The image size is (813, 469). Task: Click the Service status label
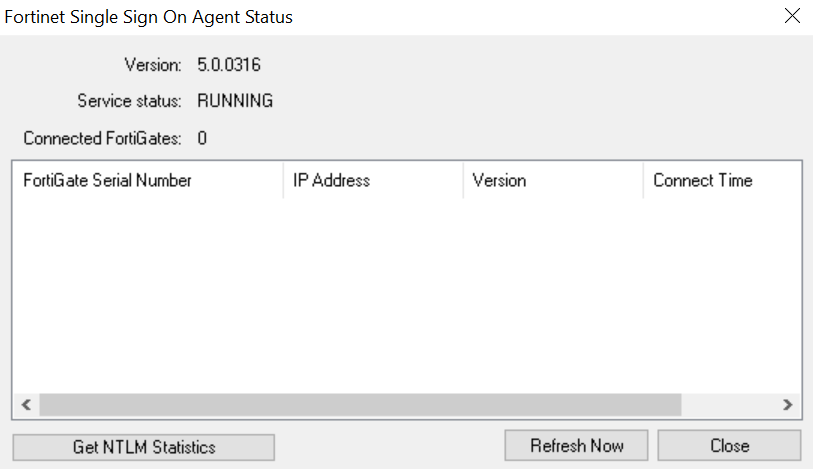(x=129, y=101)
